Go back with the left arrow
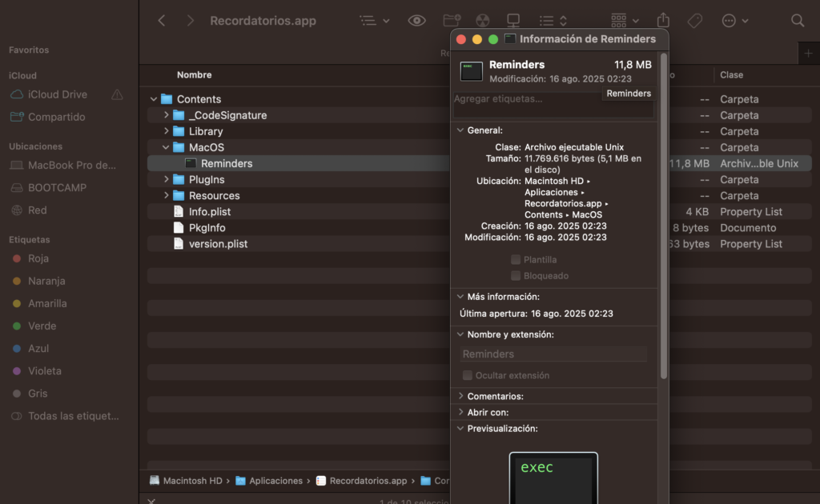The image size is (820, 504). (162, 21)
